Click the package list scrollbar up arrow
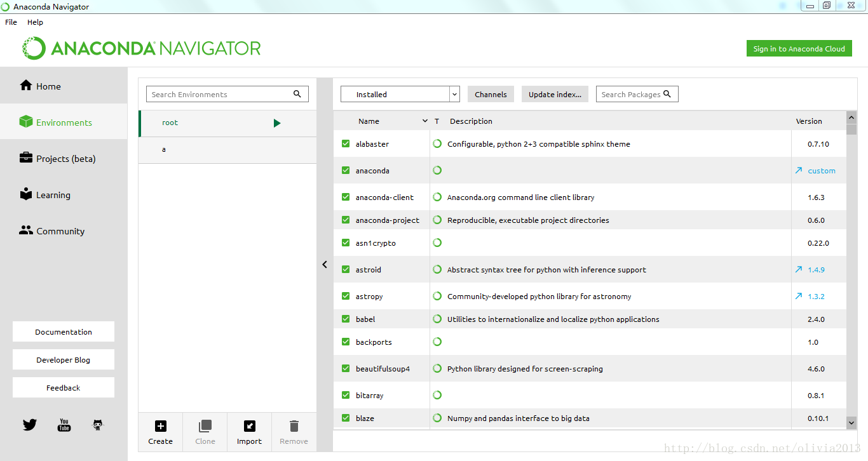This screenshot has height=461, width=868. click(851, 117)
